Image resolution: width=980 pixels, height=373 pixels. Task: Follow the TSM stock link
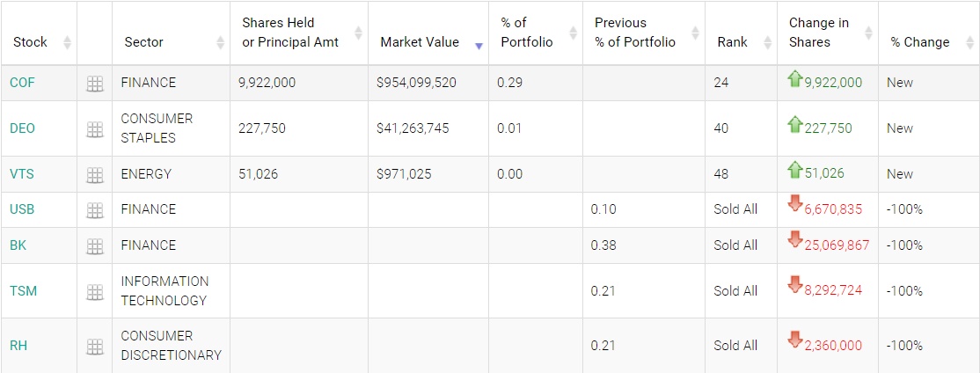23,291
